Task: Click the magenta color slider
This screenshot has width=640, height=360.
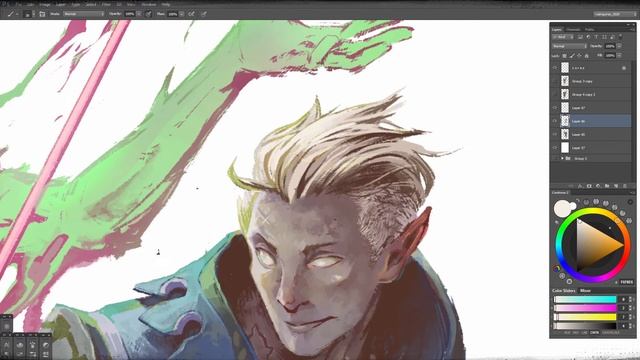Action: (585, 308)
